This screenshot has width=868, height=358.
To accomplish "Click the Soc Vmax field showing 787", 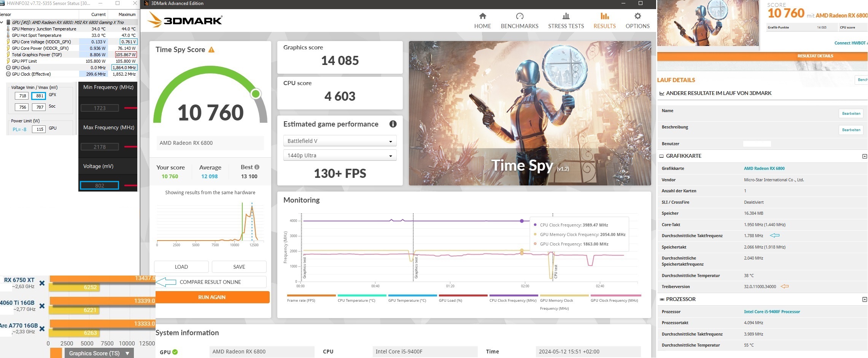I will (x=39, y=107).
